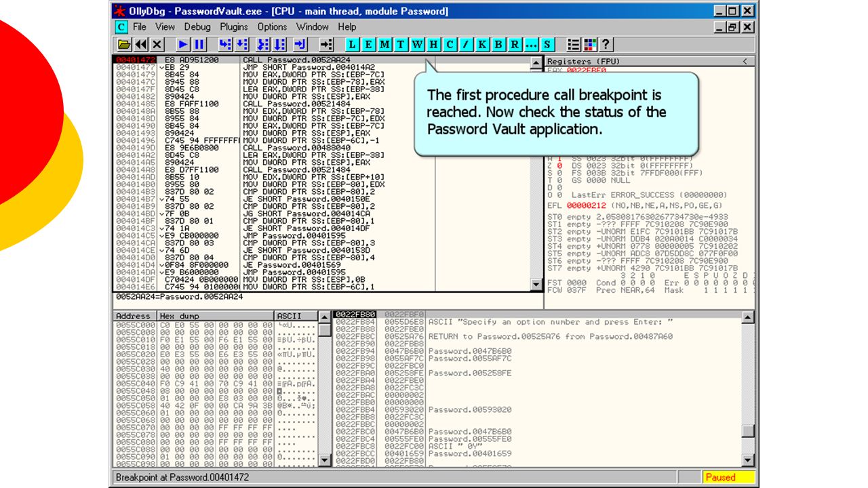The height and width of the screenshot is (488, 868).
Task: Click the Trace over toolbar icon
Action: click(279, 44)
